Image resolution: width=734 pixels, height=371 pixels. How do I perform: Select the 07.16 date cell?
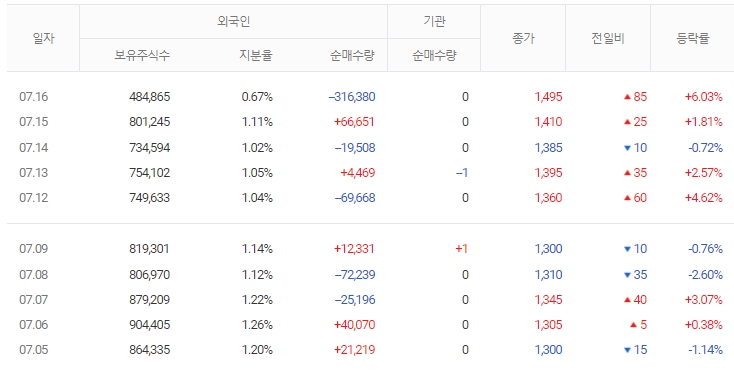[34, 97]
